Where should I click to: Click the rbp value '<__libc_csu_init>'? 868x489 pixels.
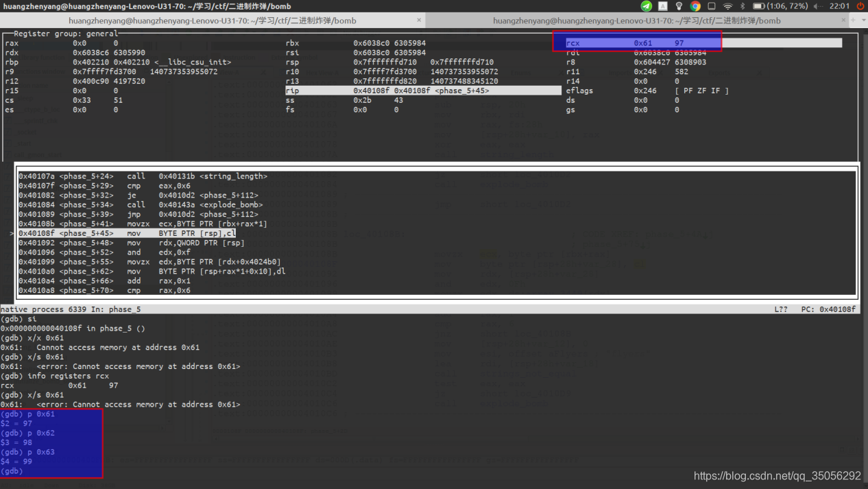tap(192, 62)
